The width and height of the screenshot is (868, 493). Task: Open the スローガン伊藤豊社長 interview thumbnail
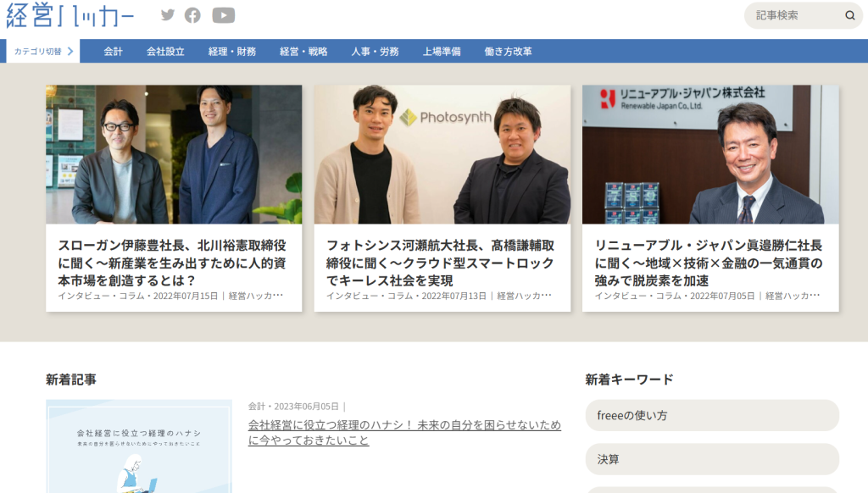click(174, 154)
